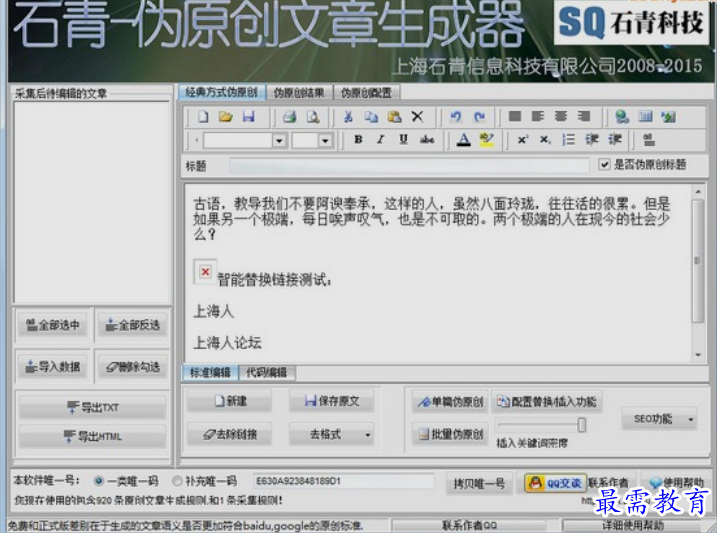Click the 去除链接 button

tap(230, 434)
